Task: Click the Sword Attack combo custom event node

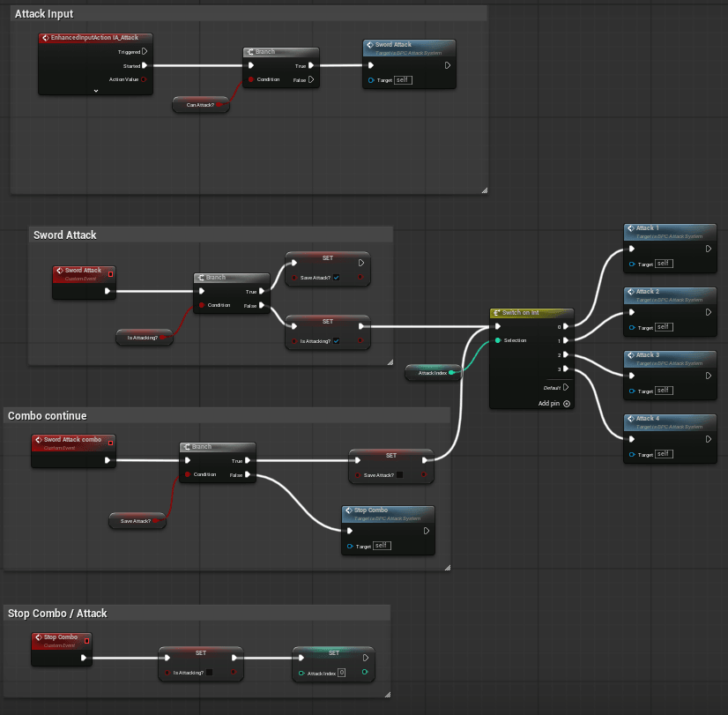Action: [x=73, y=451]
